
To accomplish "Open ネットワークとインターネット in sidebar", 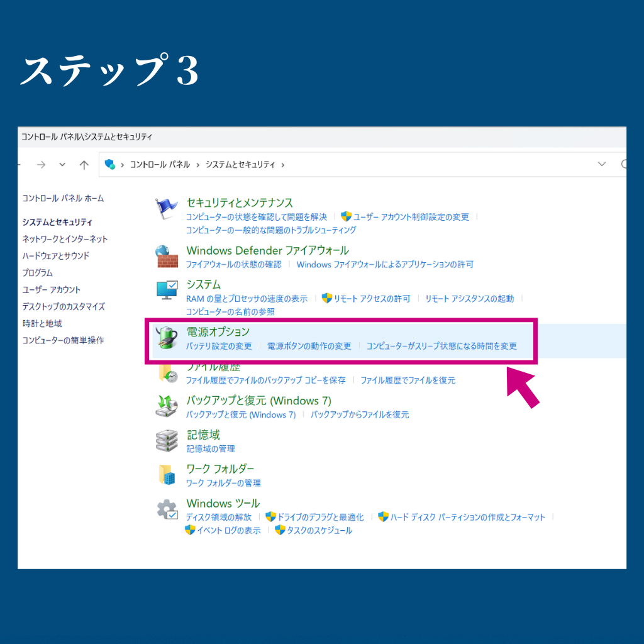I will pyautogui.click(x=65, y=239).
